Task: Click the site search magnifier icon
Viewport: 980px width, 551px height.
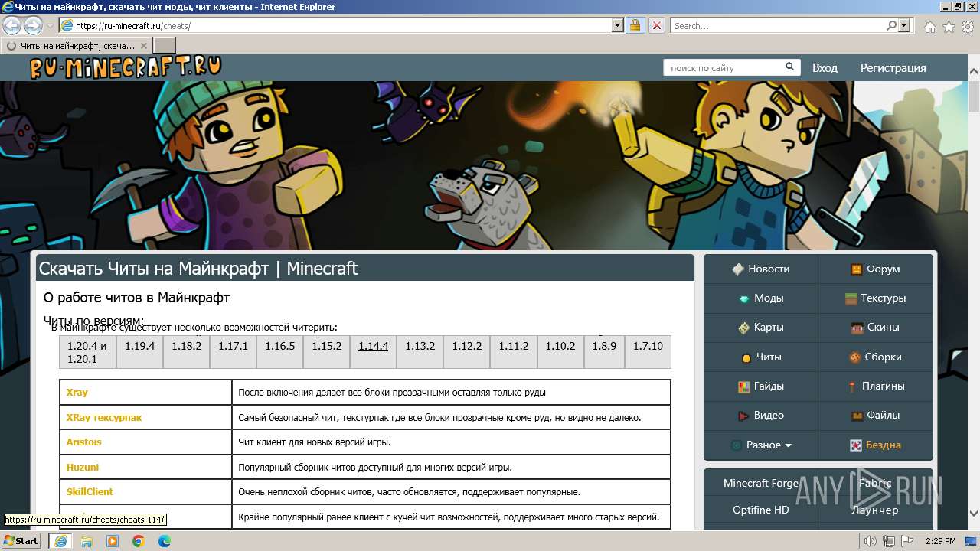Action: 791,67
